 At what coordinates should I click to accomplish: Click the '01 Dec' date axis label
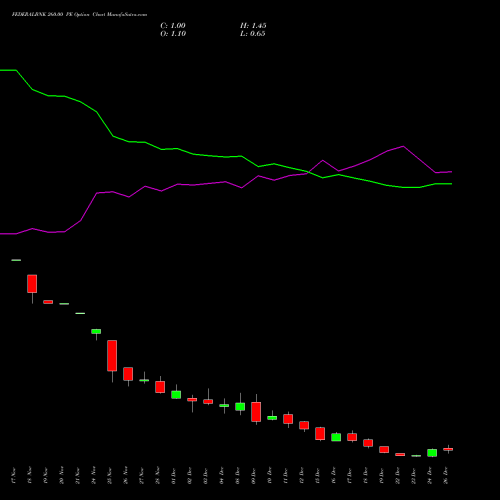coord(174,476)
